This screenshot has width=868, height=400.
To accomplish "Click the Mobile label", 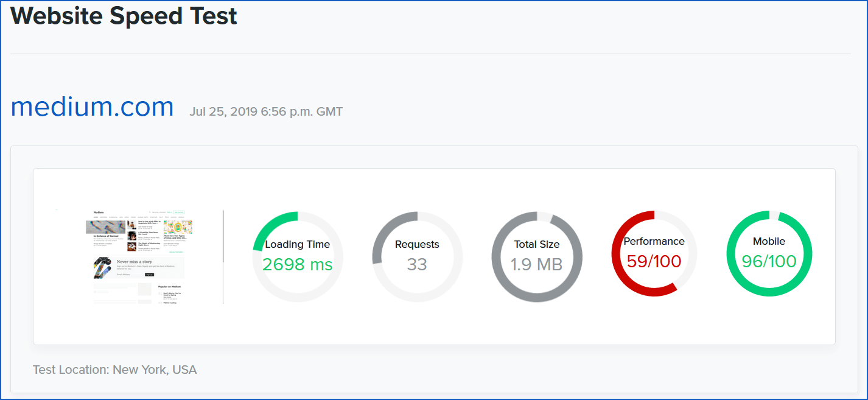I will coord(769,242).
